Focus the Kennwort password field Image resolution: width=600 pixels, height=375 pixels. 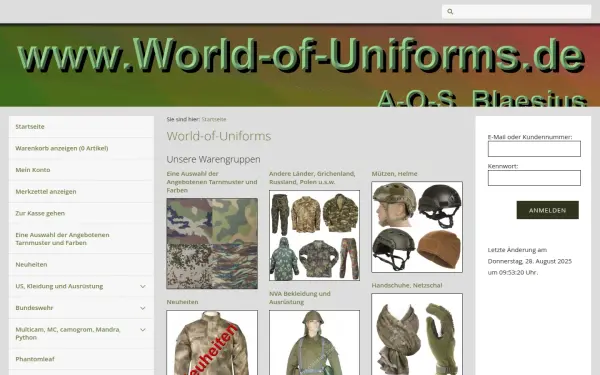tap(534, 178)
